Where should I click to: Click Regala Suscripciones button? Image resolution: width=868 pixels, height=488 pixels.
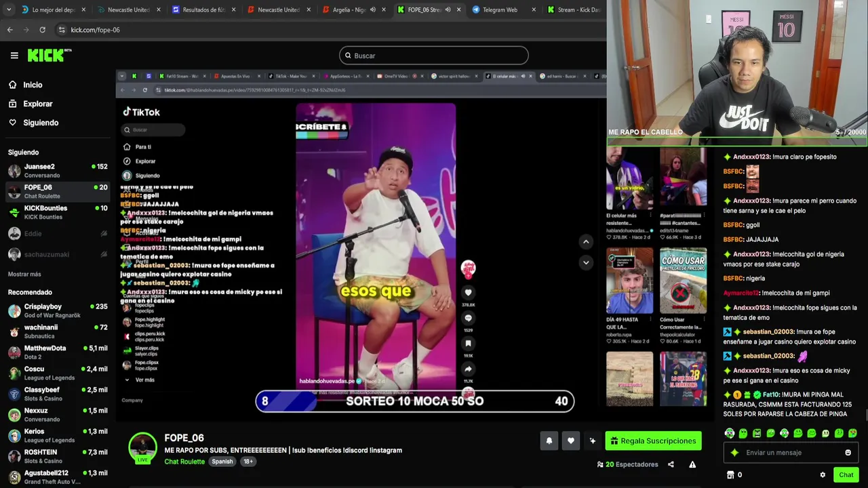(x=654, y=441)
